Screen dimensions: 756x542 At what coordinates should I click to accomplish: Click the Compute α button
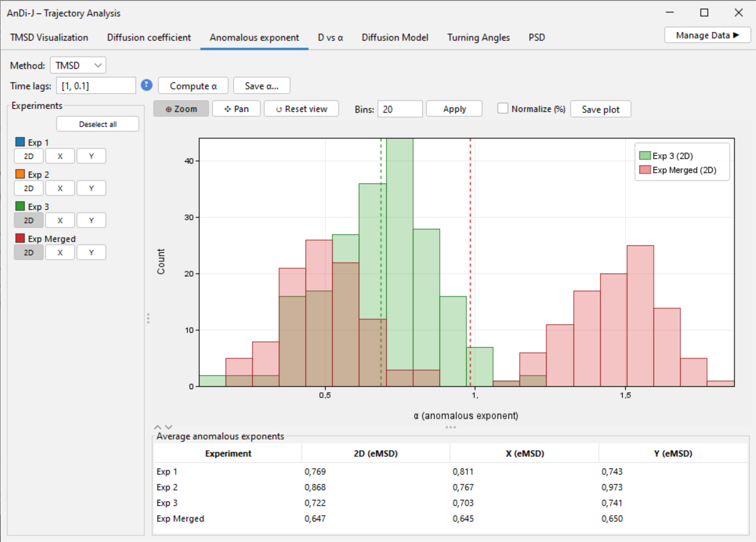pyautogui.click(x=193, y=86)
